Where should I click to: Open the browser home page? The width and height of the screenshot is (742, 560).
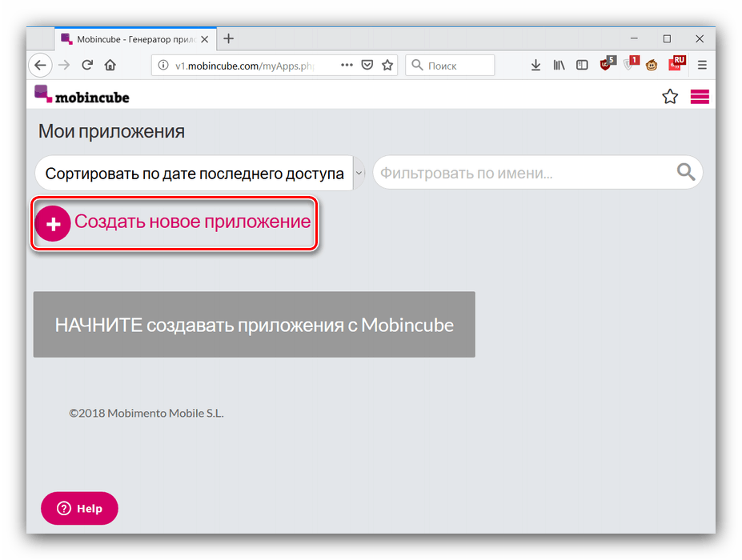(110, 65)
